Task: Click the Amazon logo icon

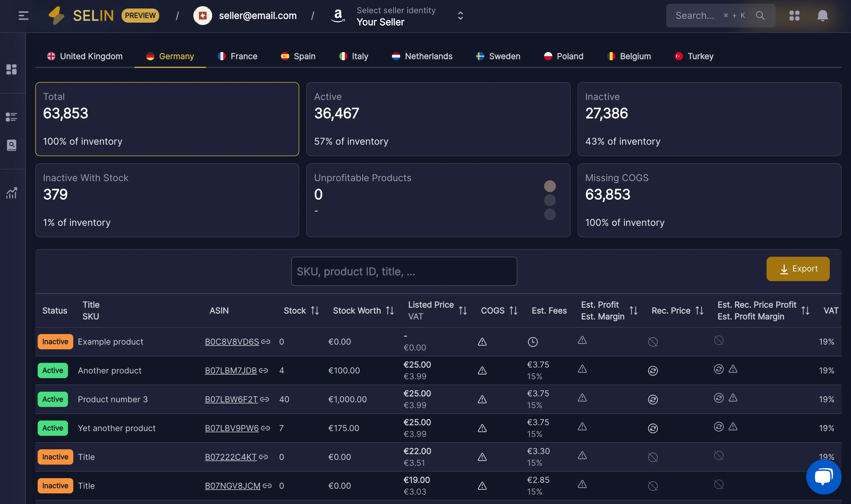Action: [x=338, y=16]
